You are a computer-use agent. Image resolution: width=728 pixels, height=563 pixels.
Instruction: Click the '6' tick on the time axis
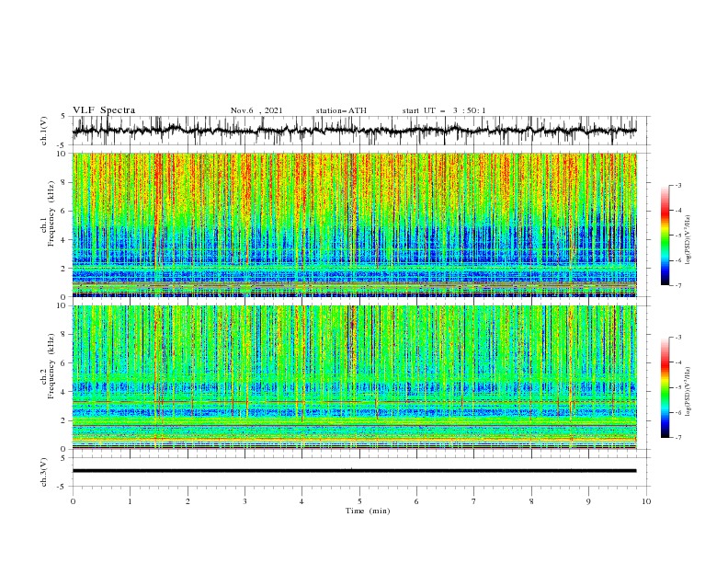click(416, 501)
